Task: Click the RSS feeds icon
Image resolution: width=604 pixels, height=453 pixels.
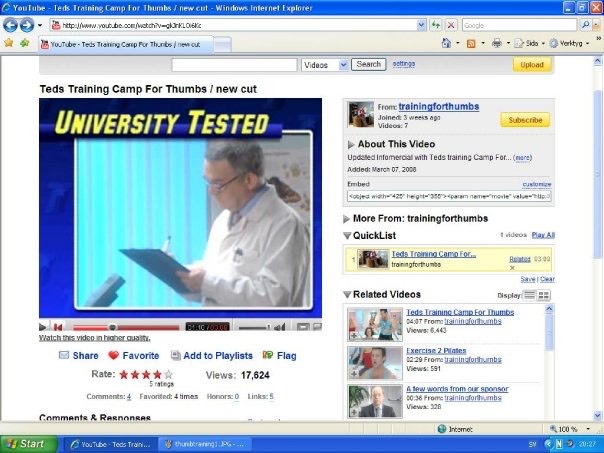Action: (471, 44)
